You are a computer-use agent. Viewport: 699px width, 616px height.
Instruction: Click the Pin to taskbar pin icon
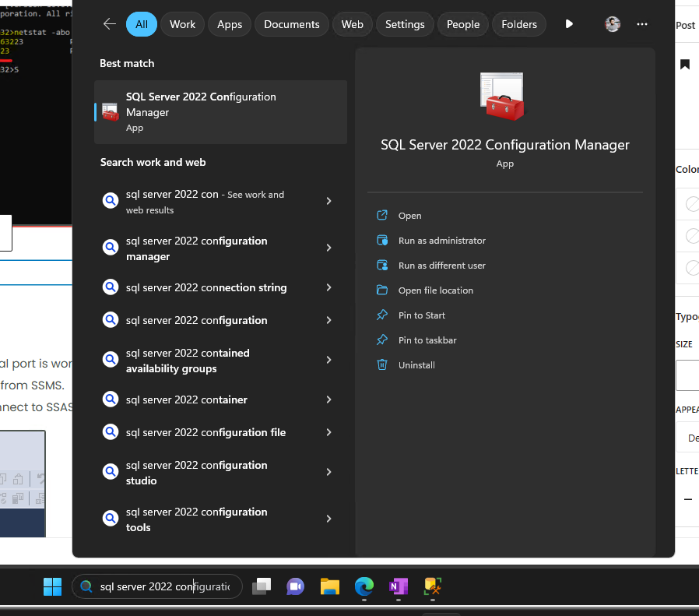coord(382,340)
